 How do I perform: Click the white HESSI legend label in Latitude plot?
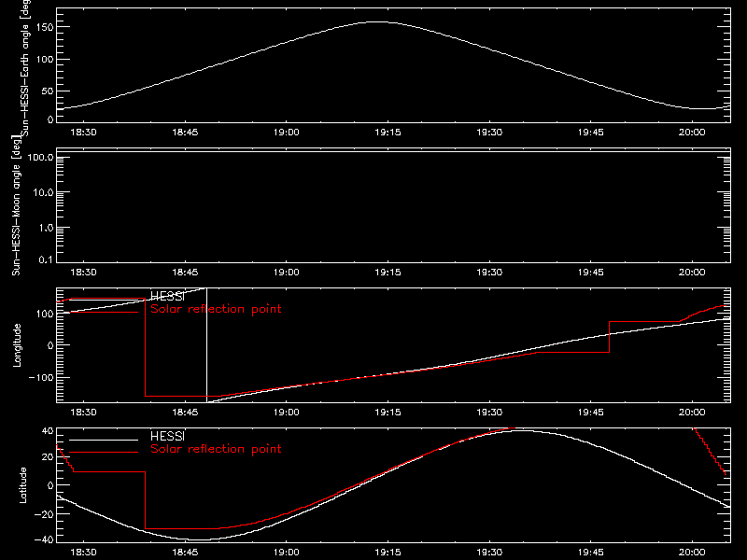click(167, 436)
